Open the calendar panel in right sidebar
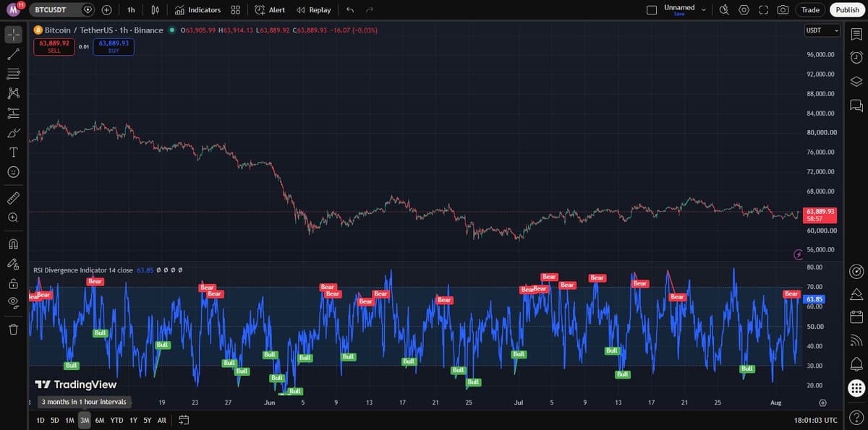 (x=856, y=317)
